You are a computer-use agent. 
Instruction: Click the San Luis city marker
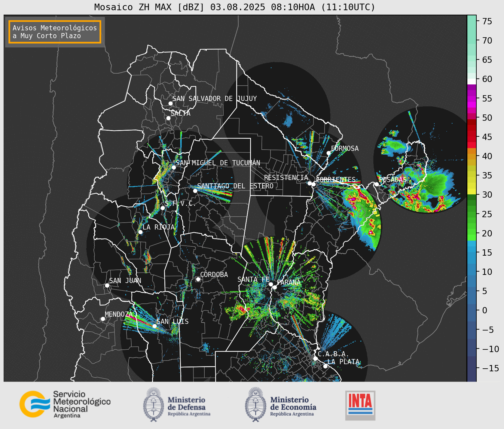(154, 326)
